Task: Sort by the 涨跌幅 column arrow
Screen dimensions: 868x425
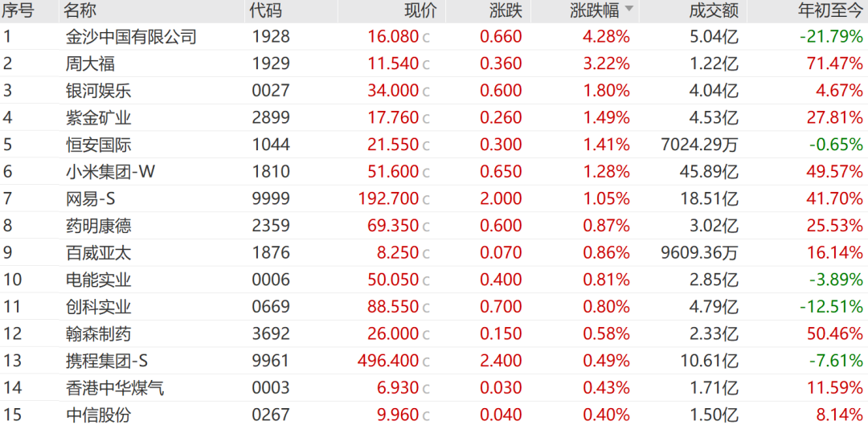Action: pos(628,10)
